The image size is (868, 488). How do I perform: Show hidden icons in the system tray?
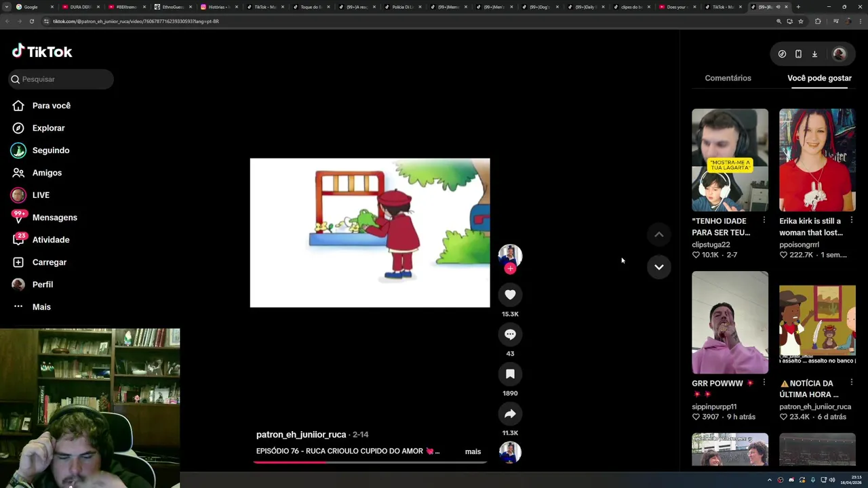pos(769,480)
